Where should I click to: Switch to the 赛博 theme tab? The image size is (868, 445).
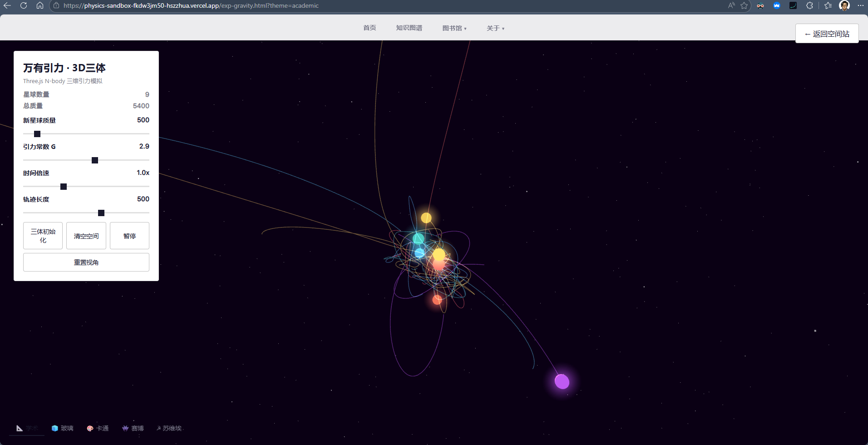coord(133,428)
